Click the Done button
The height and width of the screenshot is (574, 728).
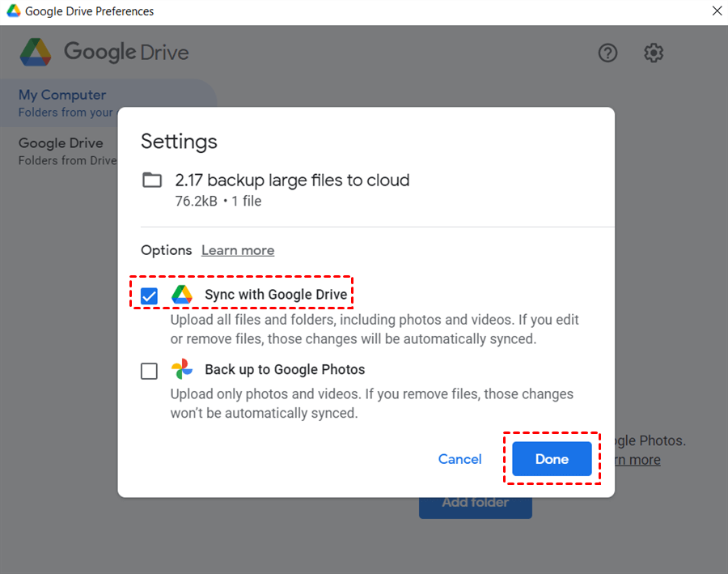(552, 458)
